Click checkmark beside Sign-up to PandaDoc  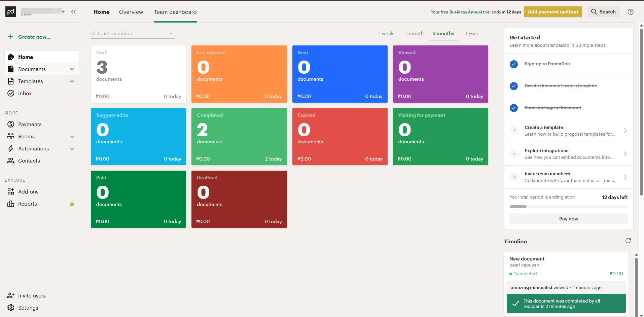(513, 64)
